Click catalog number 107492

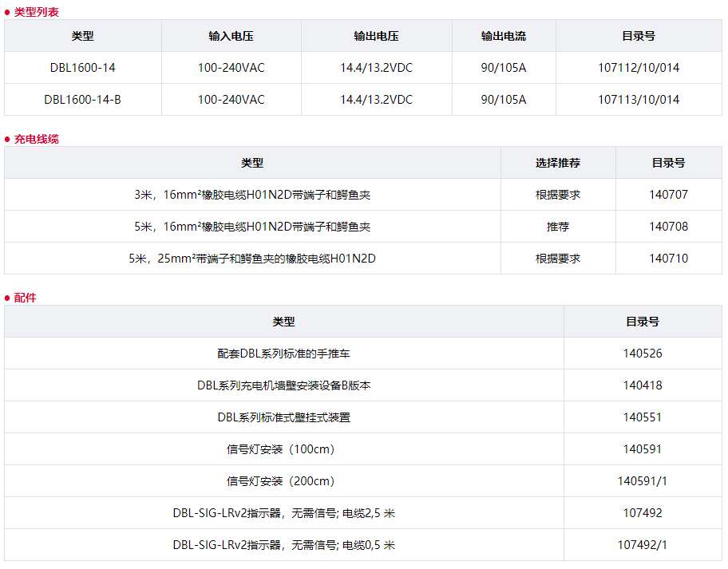coord(642,513)
